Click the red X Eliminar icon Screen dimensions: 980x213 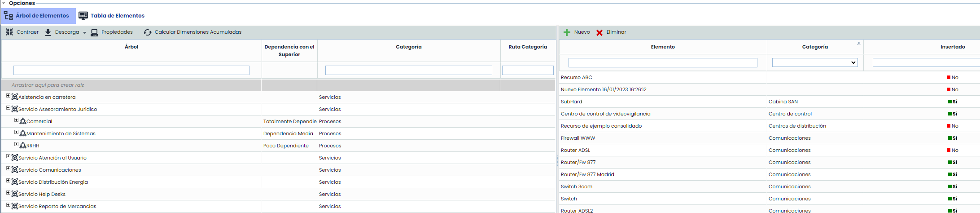coord(599,32)
